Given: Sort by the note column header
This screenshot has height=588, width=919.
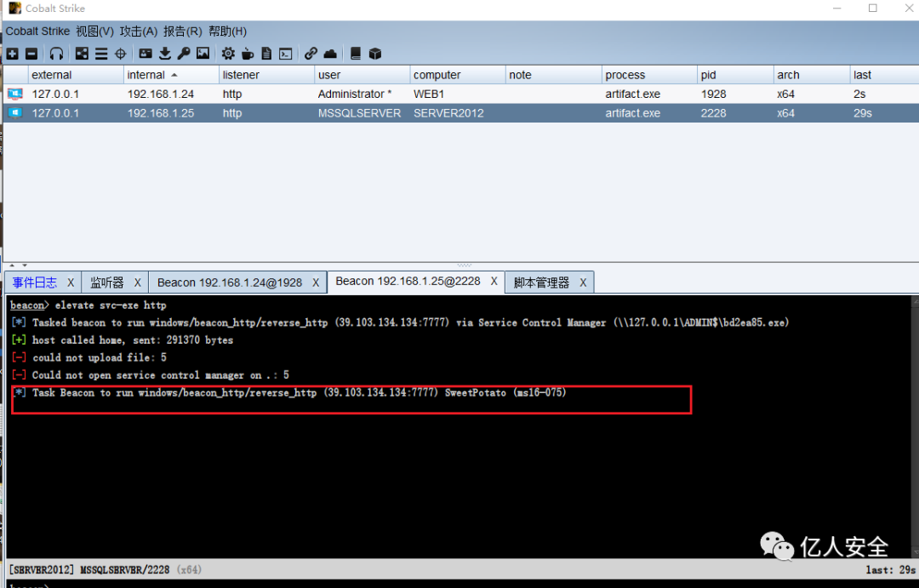Looking at the screenshot, I should [553, 75].
